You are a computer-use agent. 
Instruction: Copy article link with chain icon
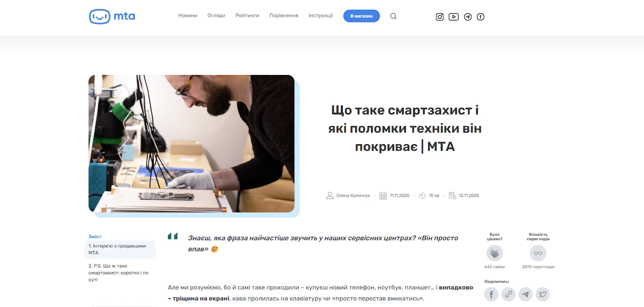[508, 294]
